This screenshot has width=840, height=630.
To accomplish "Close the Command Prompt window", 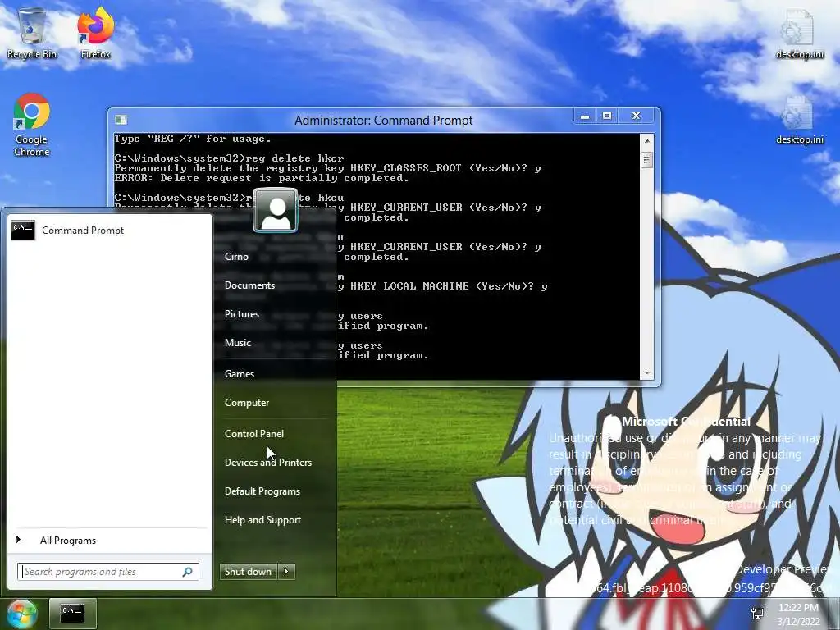I will coord(636,116).
